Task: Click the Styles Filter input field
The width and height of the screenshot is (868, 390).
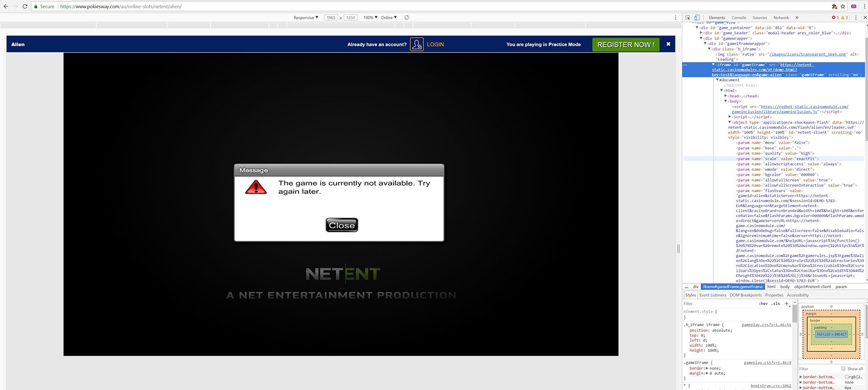Action: click(720, 304)
